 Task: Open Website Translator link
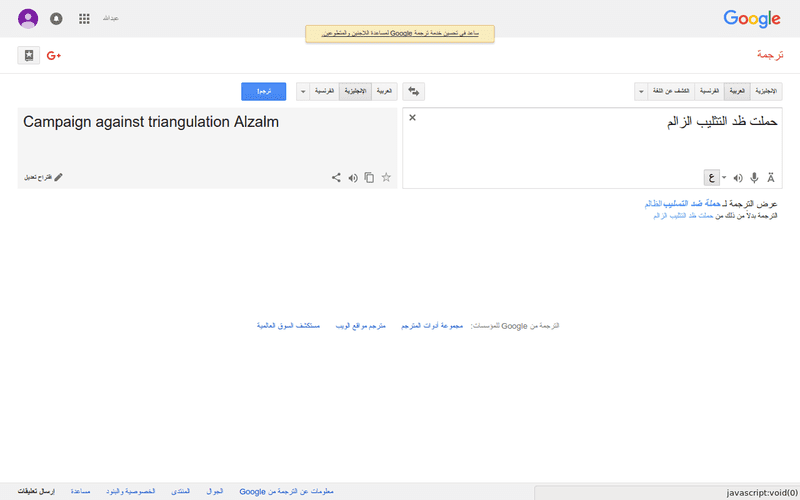tap(360, 326)
